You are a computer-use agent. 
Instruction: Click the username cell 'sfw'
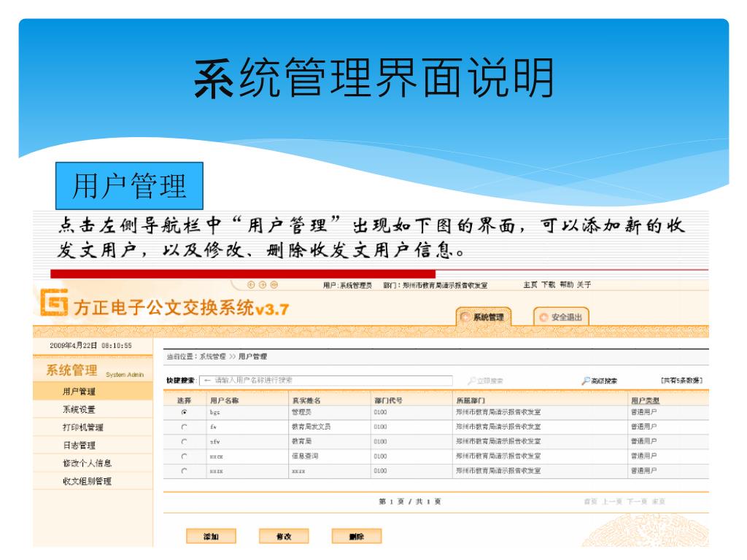pyautogui.click(x=215, y=442)
